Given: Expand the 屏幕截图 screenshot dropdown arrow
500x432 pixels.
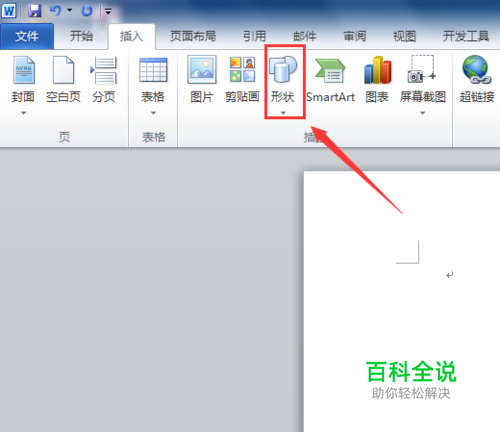Looking at the screenshot, I should [423, 113].
